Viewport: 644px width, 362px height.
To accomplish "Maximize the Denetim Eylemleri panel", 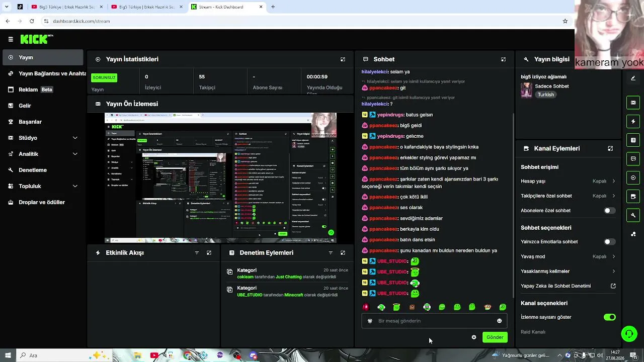I will [343, 253].
